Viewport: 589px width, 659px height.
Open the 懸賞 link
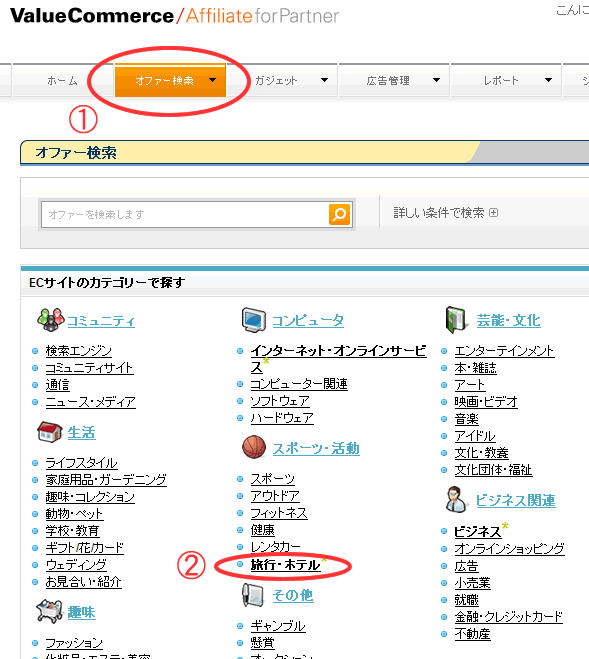262,643
